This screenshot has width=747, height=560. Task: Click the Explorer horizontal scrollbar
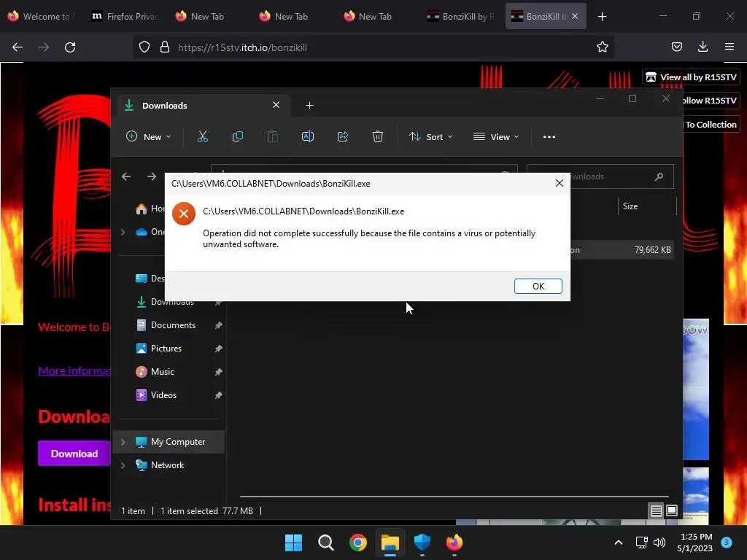[x=454, y=496]
